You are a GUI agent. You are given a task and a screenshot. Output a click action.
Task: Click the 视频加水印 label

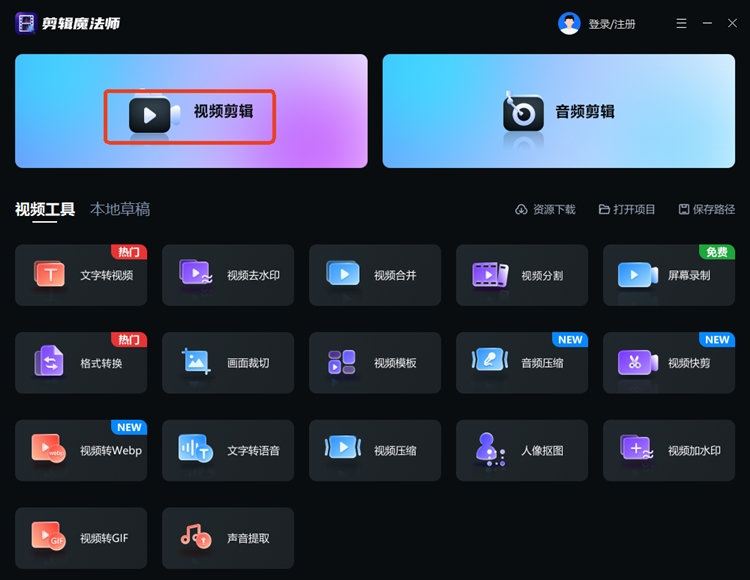(x=695, y=451)
